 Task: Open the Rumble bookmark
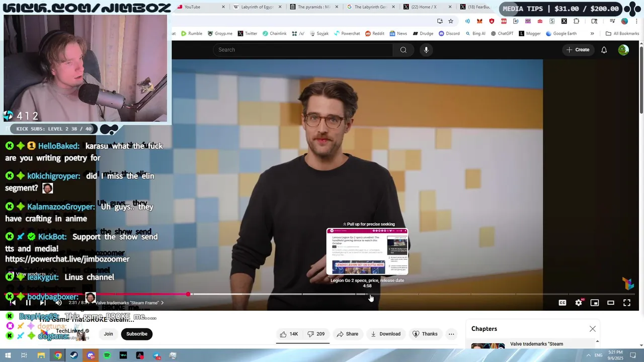coord(191,34)
